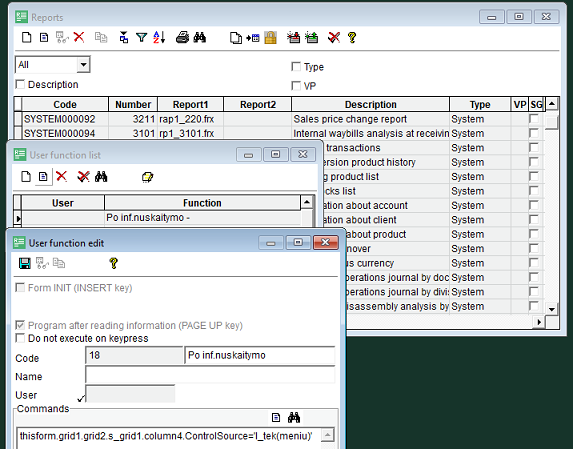Click the printer icon in Reports toolbar
573x449 pixels.
point(182,37)
